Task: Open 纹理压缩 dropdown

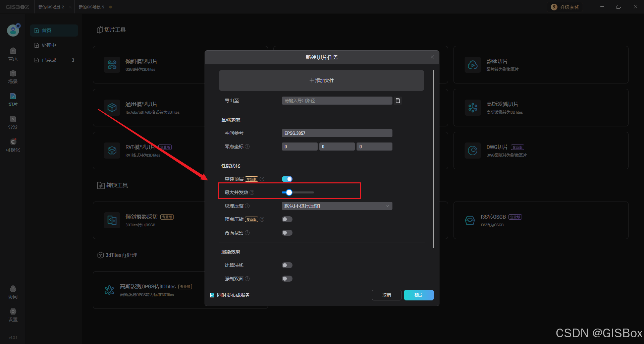Action: coord(337,206)
